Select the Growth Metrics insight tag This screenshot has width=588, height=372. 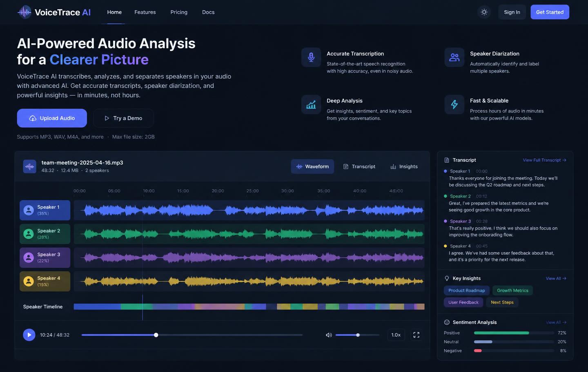(x=512, y=290)
